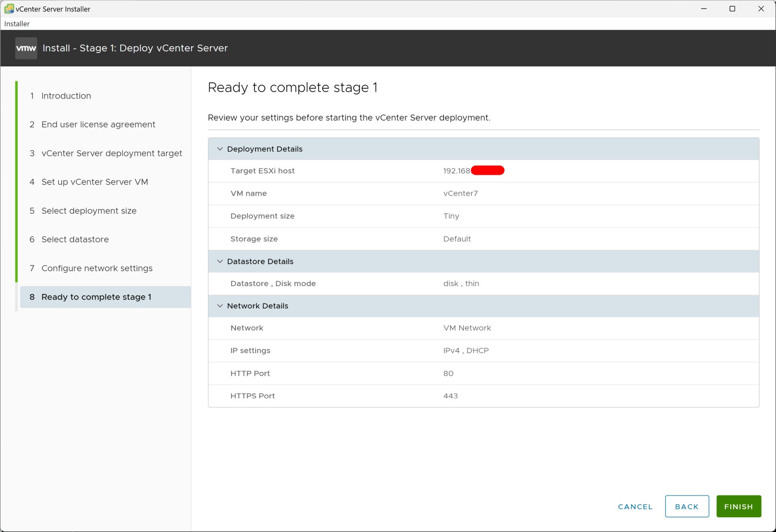Click the 'Ready to complete stage 1' page heading
Image resolution: width=776 pixels, height=532 pixels.
(293, 88)
